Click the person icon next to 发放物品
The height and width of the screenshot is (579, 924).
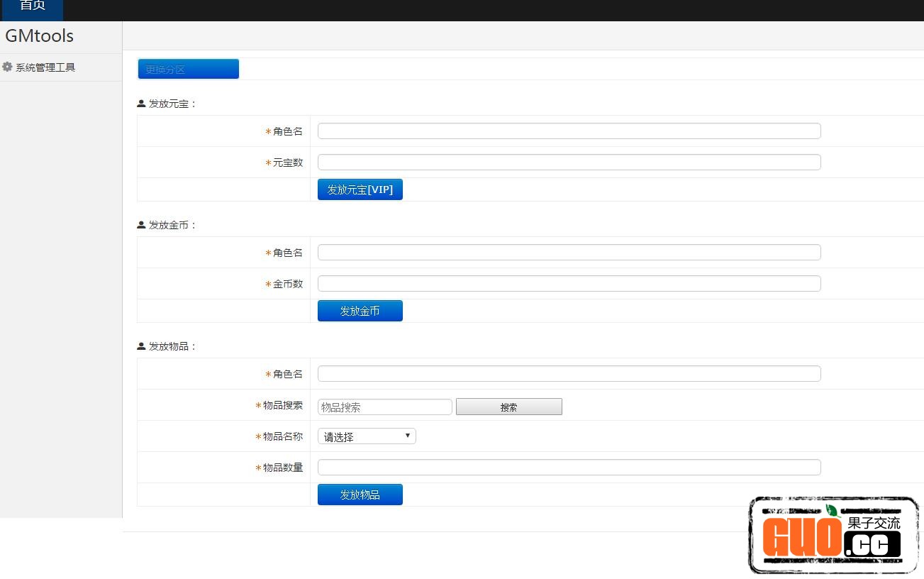click(x=141, y=346)
